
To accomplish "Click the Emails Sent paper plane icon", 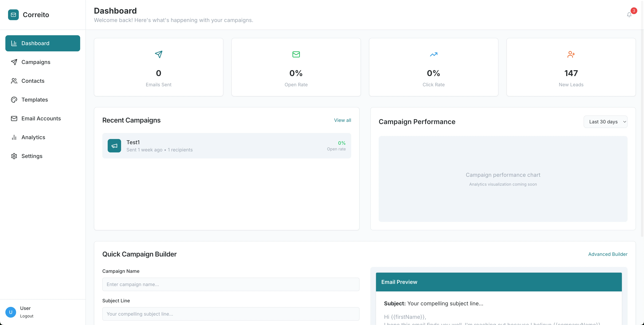I will (x=158, y=54).
